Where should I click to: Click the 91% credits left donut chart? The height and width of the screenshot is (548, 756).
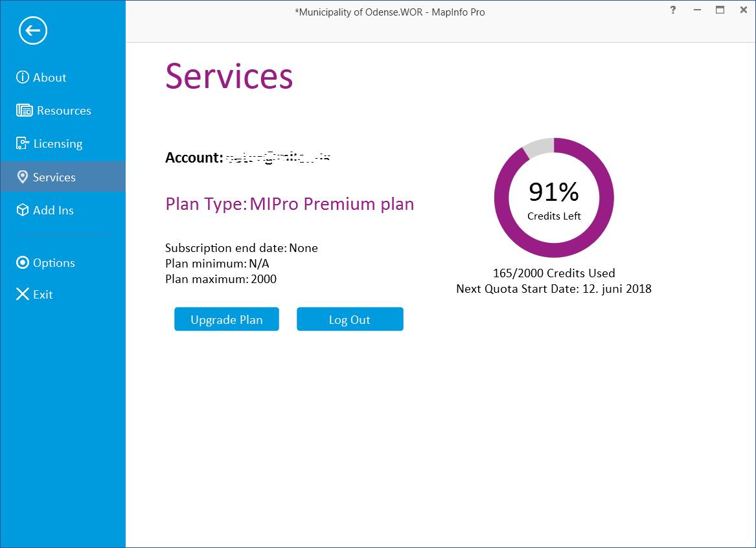554,198
